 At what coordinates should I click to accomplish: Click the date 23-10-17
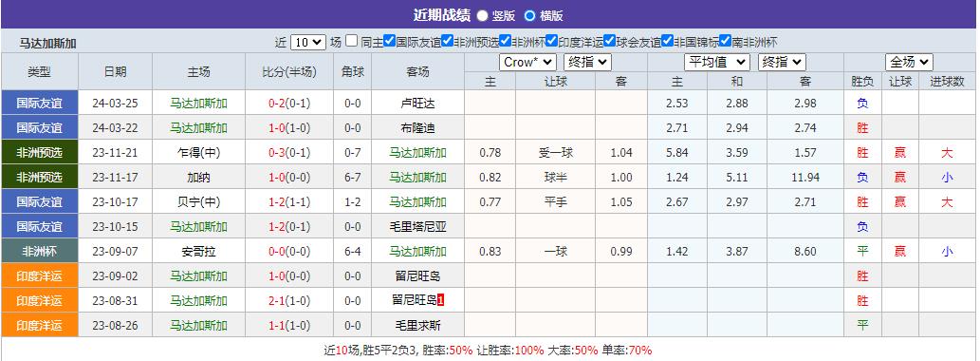(115, 202)
